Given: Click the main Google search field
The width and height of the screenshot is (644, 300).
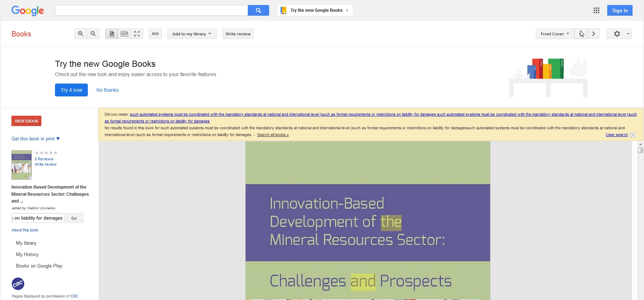Looking at the screenshot, I should (x=151, y=10).
